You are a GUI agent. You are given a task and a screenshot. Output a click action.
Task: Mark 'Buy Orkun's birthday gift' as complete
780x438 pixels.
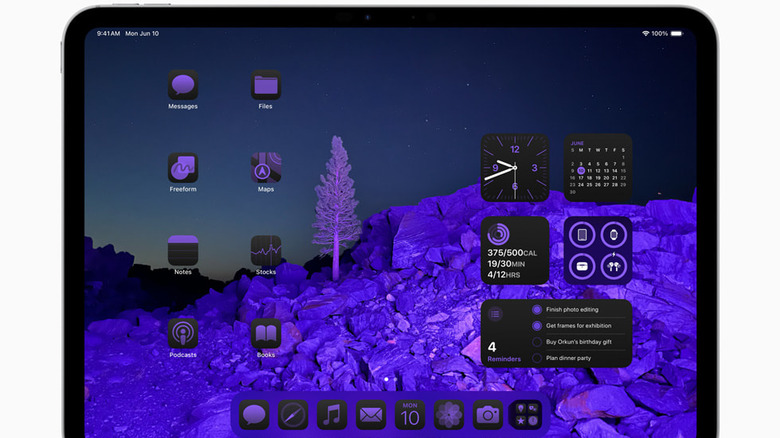pos(537,342)
